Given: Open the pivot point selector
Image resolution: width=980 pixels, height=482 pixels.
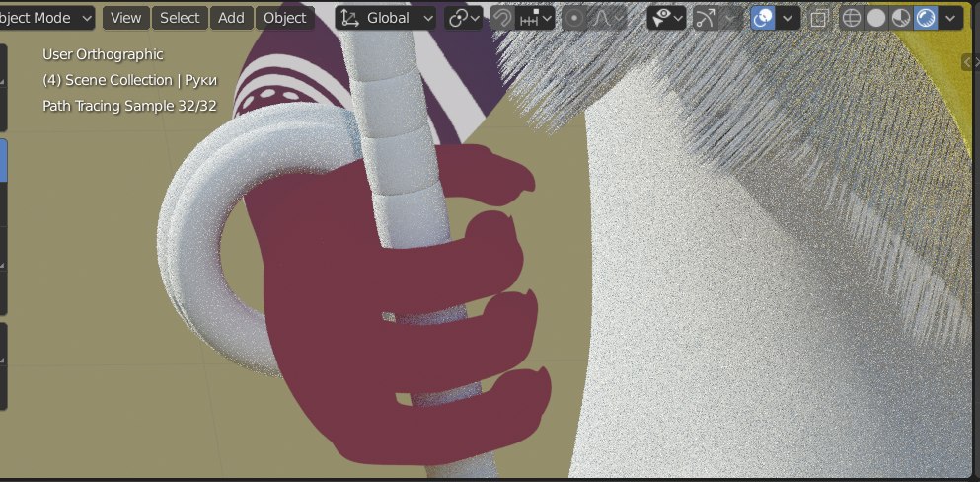Looking at the screenshot, I should coord(463,18).
